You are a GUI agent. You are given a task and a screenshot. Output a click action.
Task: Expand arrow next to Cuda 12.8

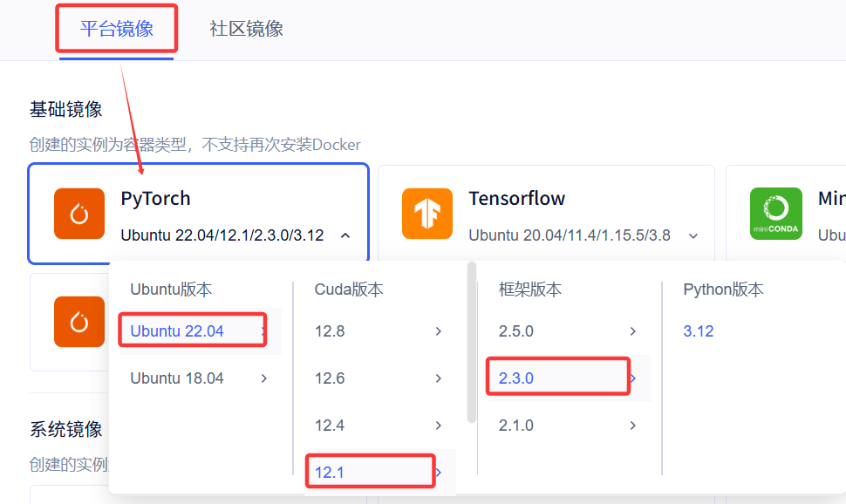pyautogui.click(x=439, y=330)
